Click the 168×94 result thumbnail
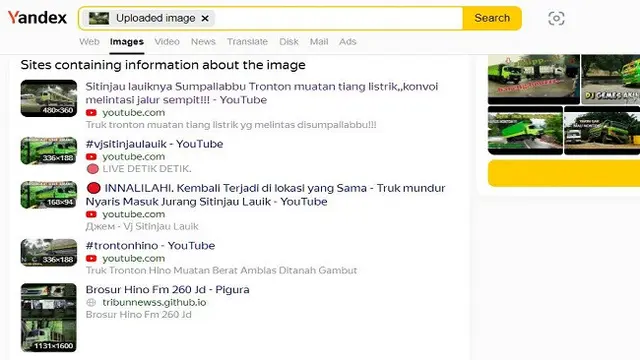The image size is (640, 360). [x=49, y=195]
